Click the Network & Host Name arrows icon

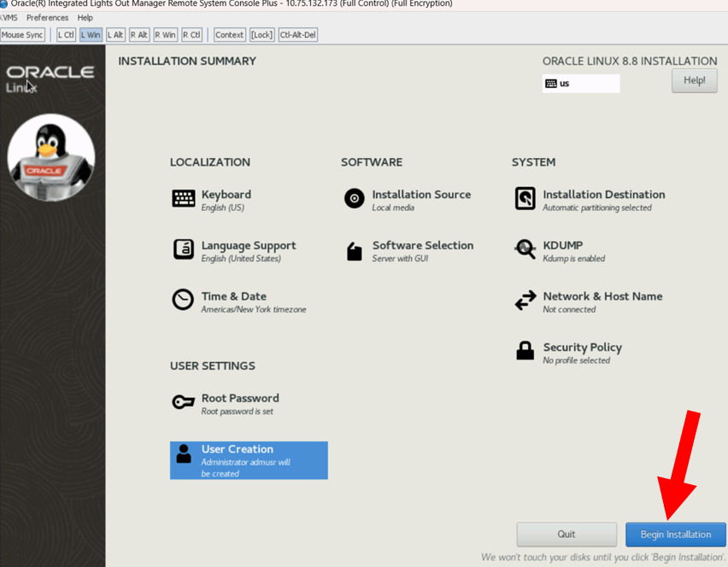coord(525,301)
